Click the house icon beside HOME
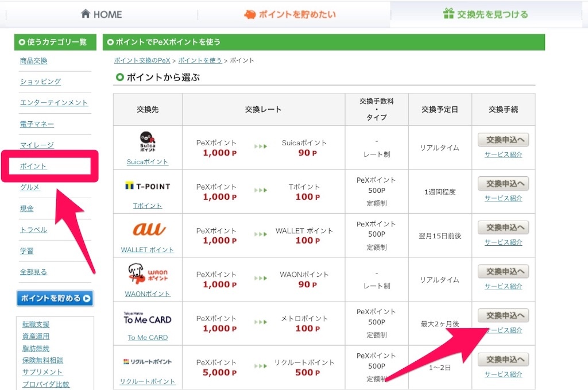Viewport: 588px width, 390px height. (86, 14)
